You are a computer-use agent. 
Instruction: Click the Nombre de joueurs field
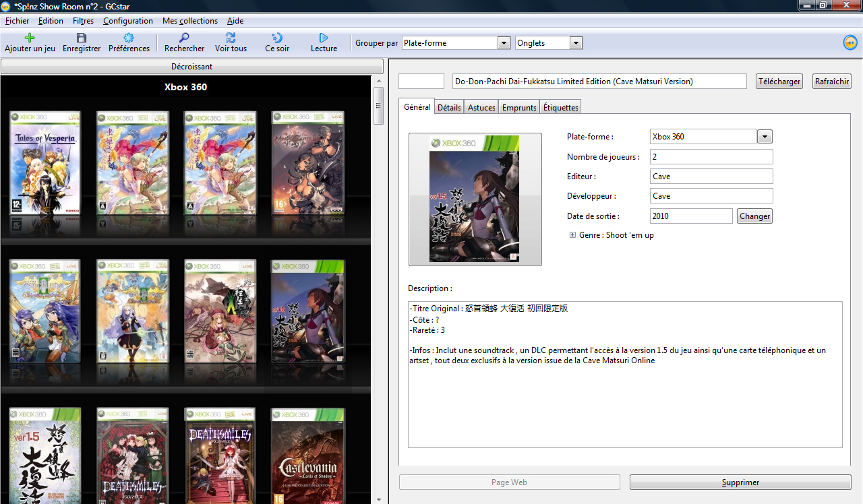[711, 157]
